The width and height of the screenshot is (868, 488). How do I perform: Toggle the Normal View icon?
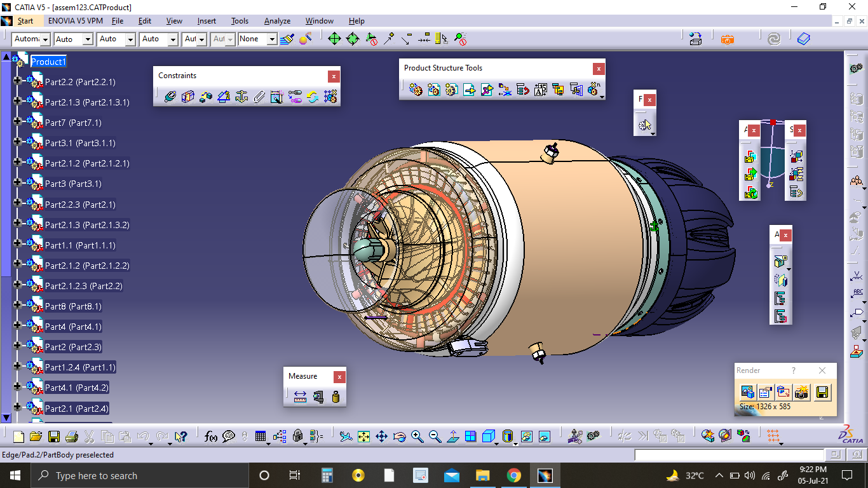[452, 437]
